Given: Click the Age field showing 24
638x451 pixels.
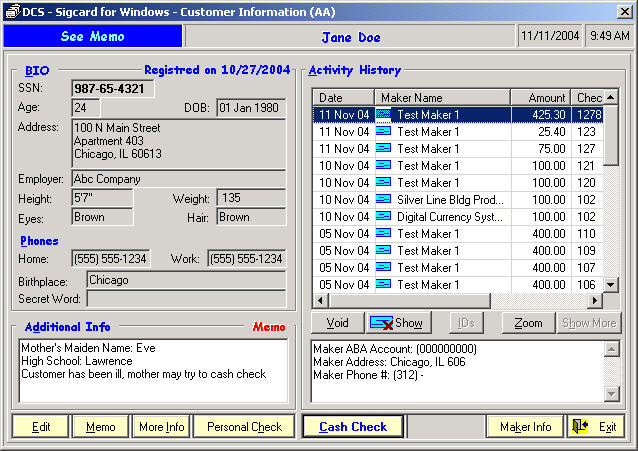Looking at the screenshot, I should [x=85, y=108].
